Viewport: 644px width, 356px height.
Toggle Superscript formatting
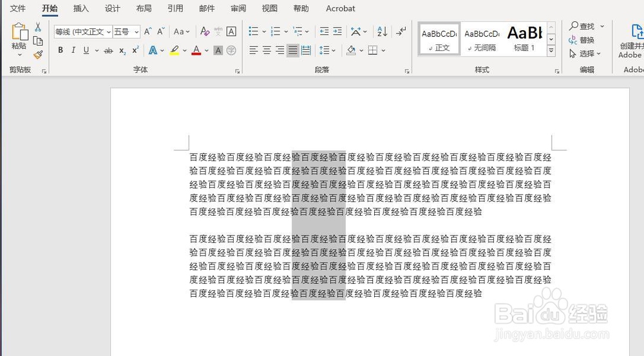pos(135,50)
